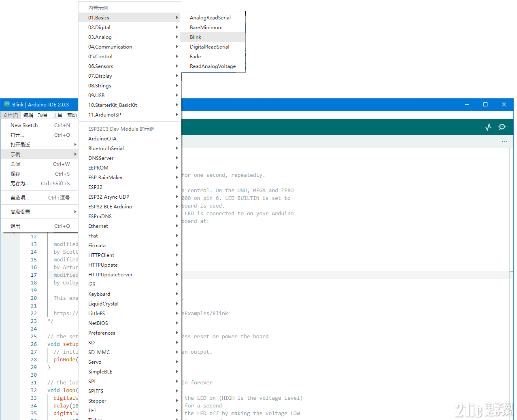Select 保存 in file menu

(x=40, y=174)
